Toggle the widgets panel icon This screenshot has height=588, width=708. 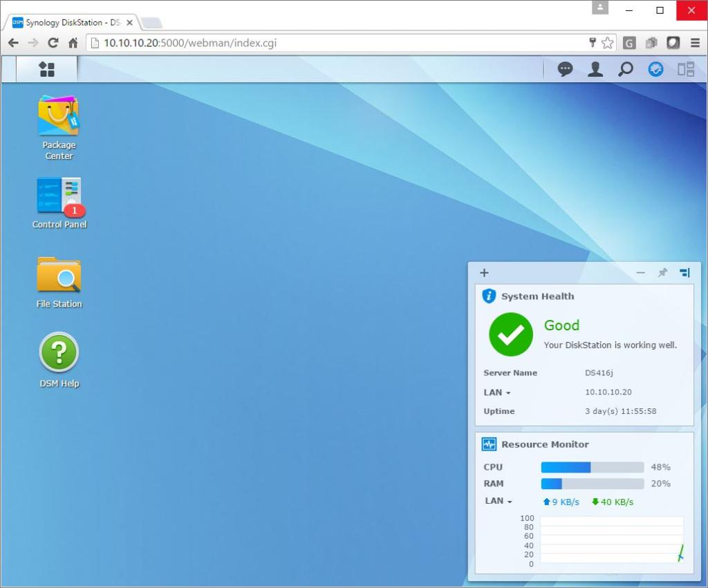686,69
